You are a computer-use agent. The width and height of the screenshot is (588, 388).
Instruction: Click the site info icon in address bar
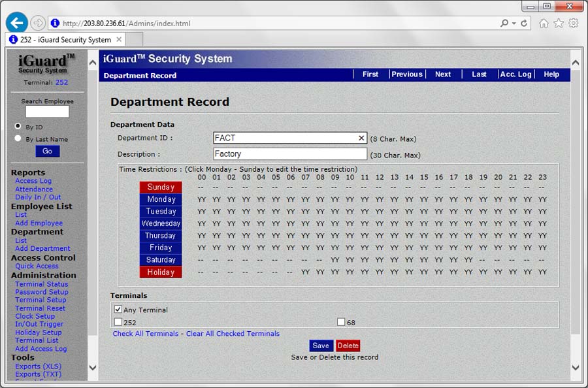(55, 24)
